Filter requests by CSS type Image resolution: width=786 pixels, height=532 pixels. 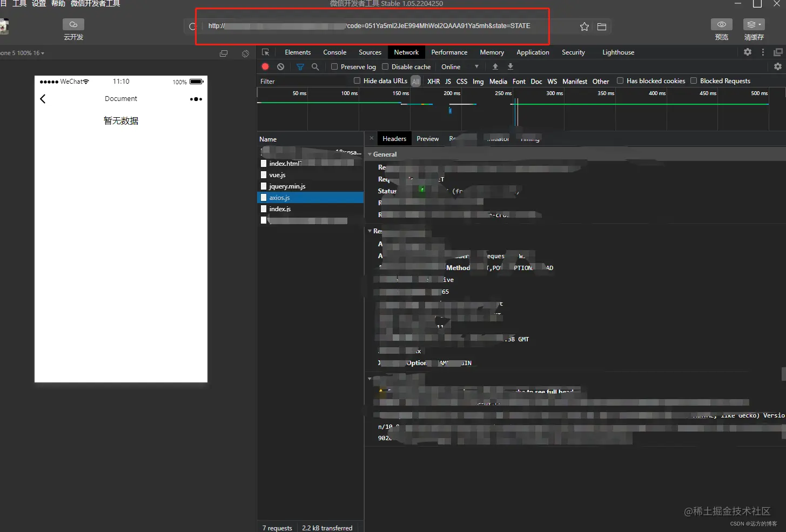(462, 81)
